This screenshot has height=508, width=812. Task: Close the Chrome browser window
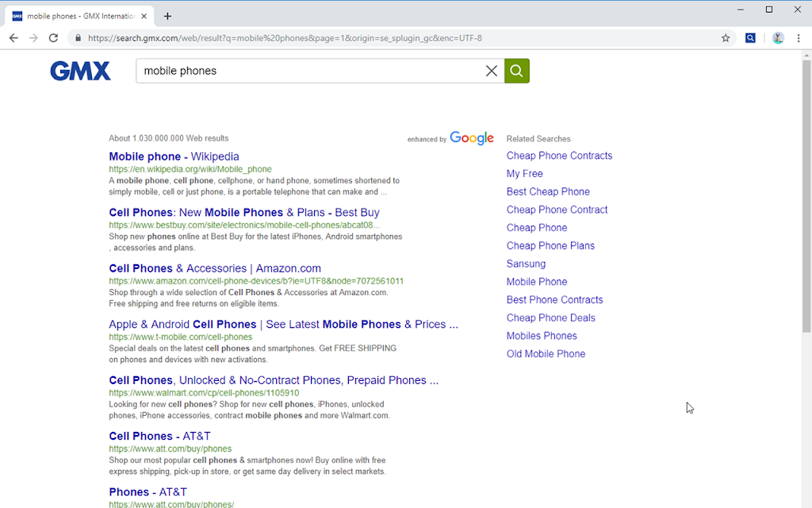click(x=798, y=10)
